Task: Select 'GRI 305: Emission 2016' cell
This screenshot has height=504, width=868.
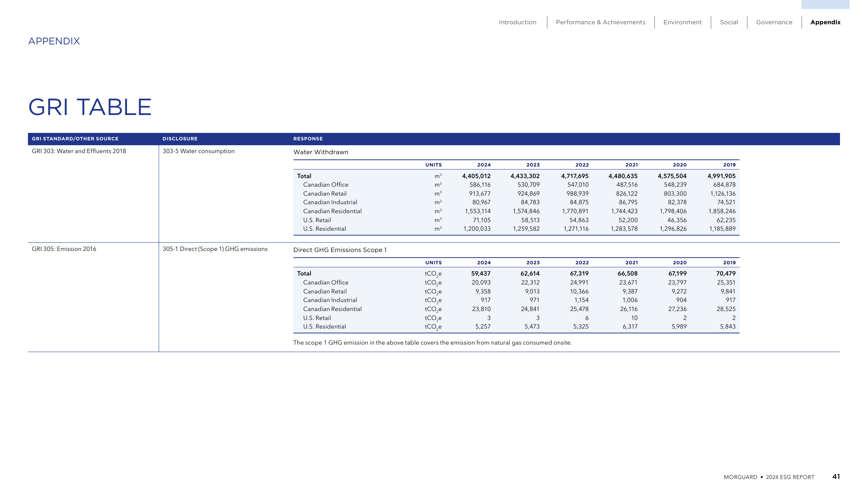Action: [x=64, y=249]
